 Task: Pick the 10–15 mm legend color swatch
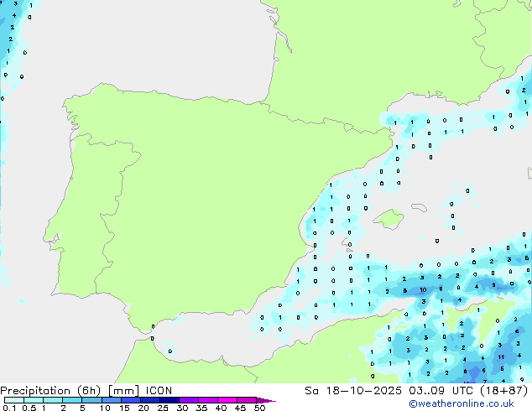(111, 400)
